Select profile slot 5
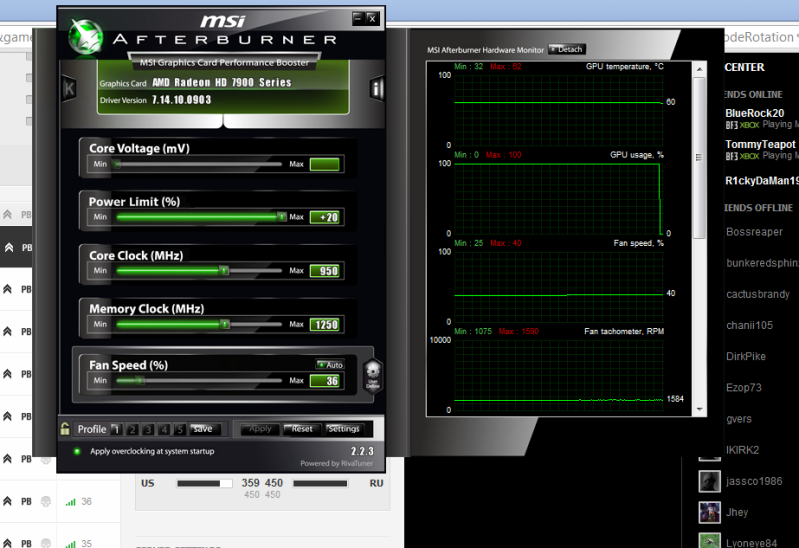Image resolution: width=799 pixels, height=548 pixels. [x=180, y=429]
